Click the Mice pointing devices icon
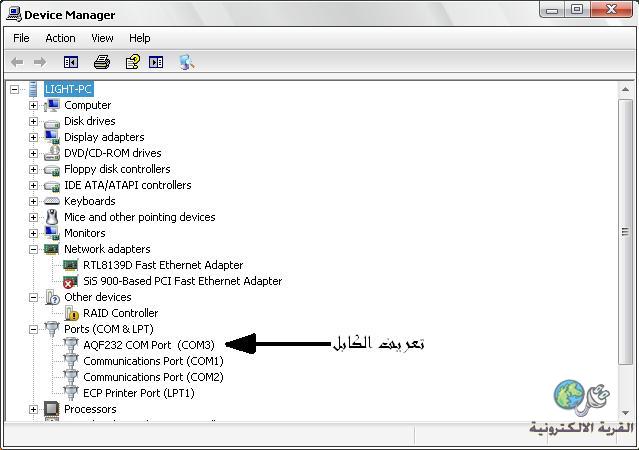639x450 pixels. click(x=52, y=217)
